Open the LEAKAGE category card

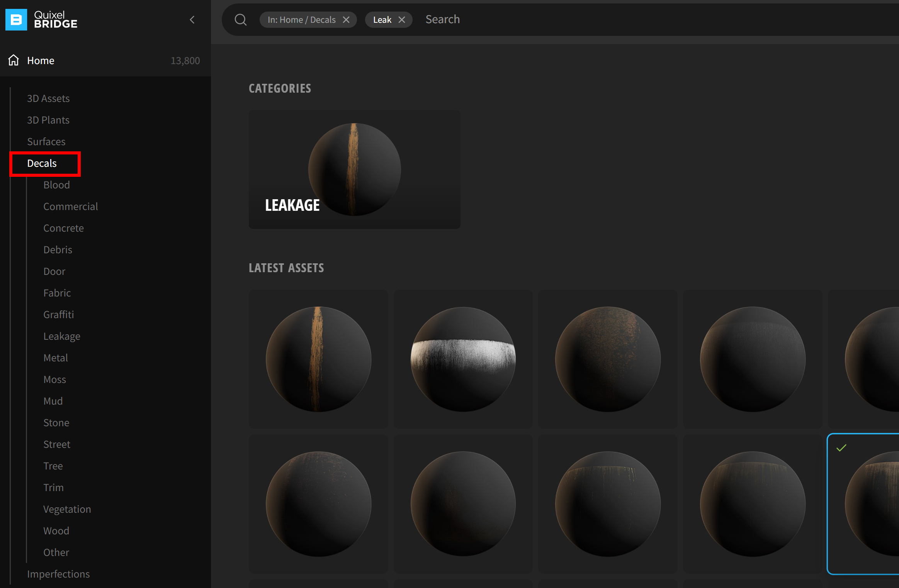click(x=354, y=169)
